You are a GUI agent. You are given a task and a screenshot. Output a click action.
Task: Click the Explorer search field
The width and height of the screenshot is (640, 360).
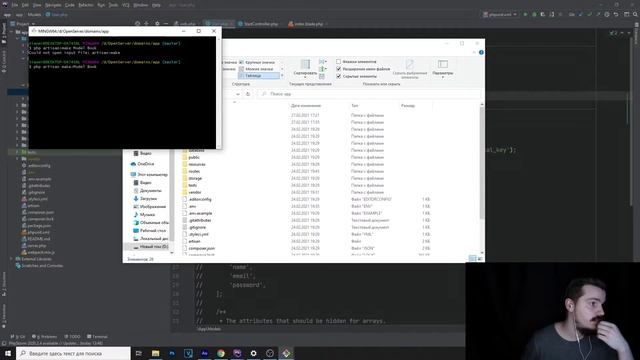(x=369, y=94)
